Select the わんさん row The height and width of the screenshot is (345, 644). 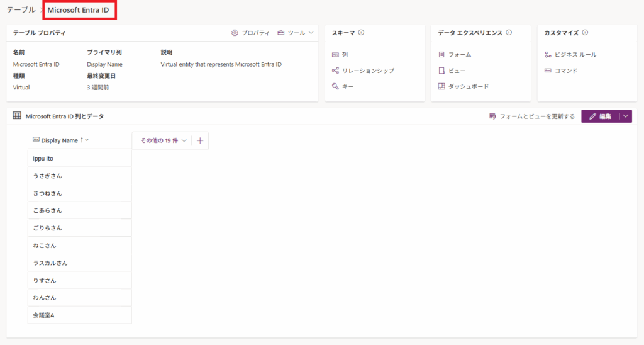coord(80,298)
